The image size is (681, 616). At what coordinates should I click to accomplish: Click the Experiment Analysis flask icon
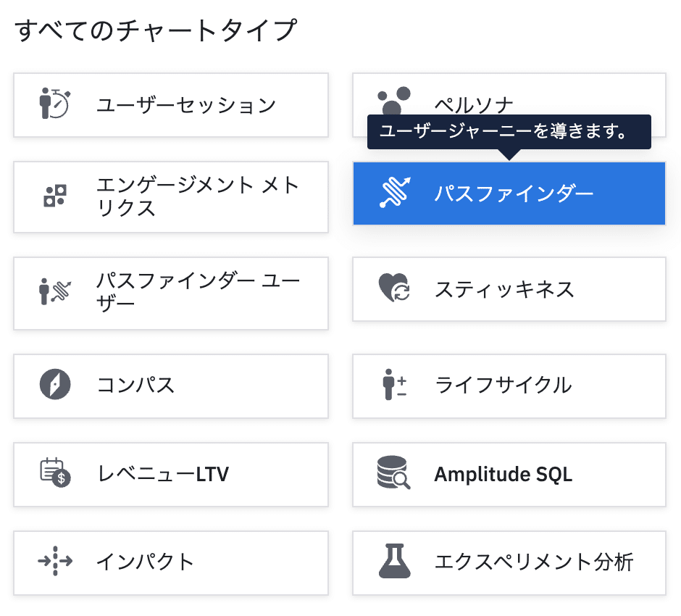pos(394,562)
